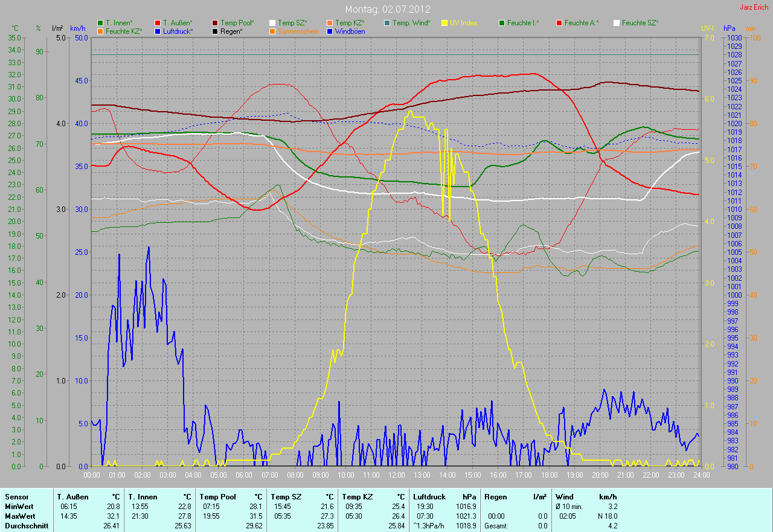Select the dark red Temp Pool swatch
Screen dimensions: 773x532
coord(215,23)
